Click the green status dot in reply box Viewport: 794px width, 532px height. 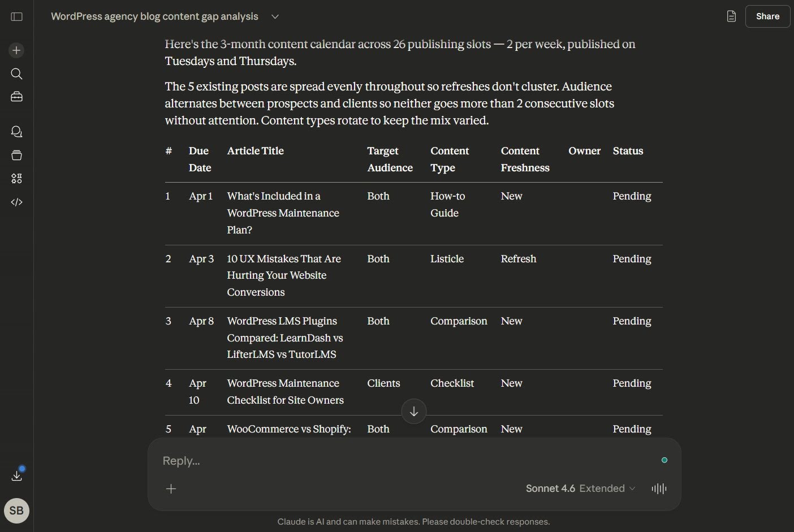[x=664, y=460]
